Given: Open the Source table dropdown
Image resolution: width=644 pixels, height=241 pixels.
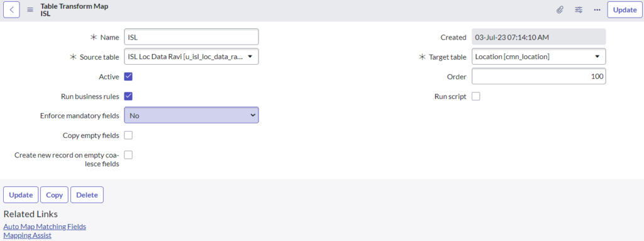Looking at the screenshot, I should pyautogui.click(x=191, y=57).
